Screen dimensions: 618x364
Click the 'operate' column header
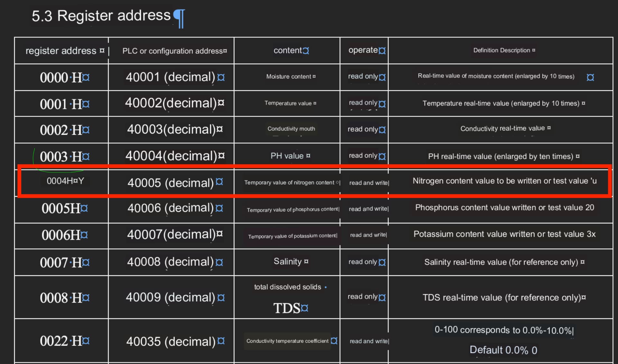coord(363,50)
